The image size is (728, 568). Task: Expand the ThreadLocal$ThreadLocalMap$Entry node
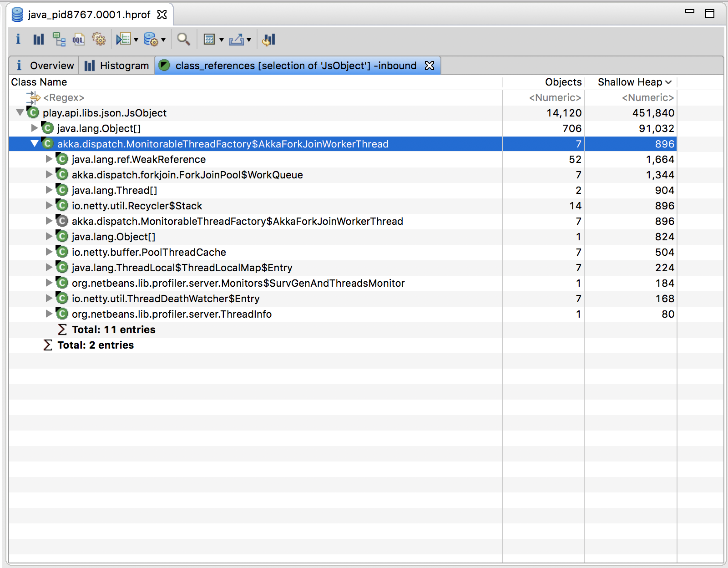49,267
